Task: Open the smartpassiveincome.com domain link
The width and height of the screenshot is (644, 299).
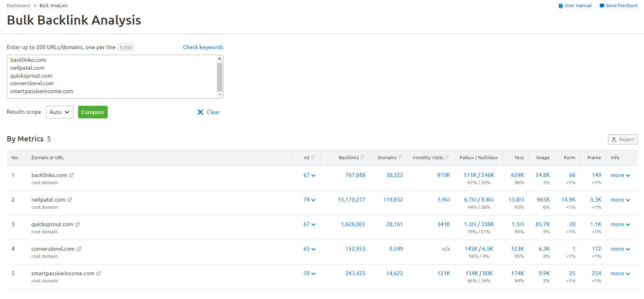Action: 63,273
